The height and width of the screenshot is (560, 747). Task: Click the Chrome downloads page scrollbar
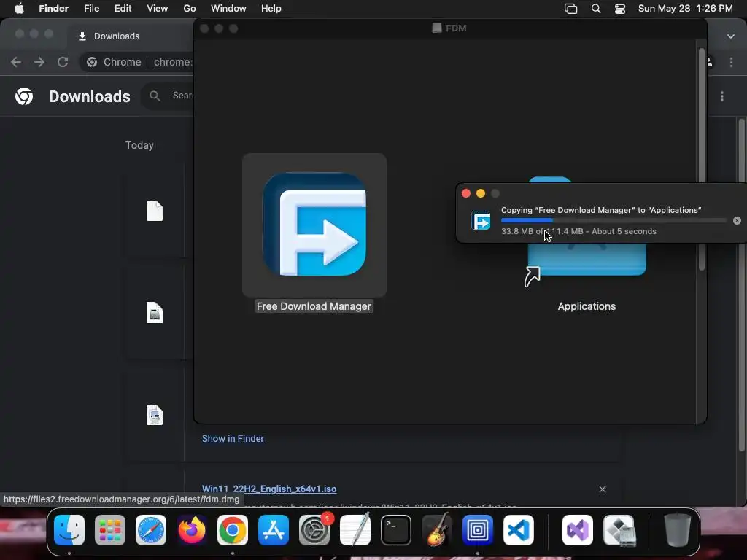point(741,286)
